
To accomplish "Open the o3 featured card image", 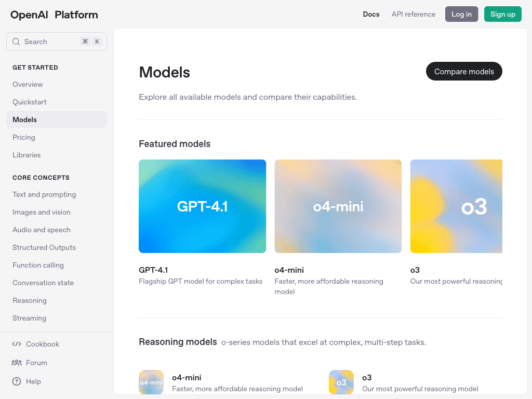I will pos(456,206).
